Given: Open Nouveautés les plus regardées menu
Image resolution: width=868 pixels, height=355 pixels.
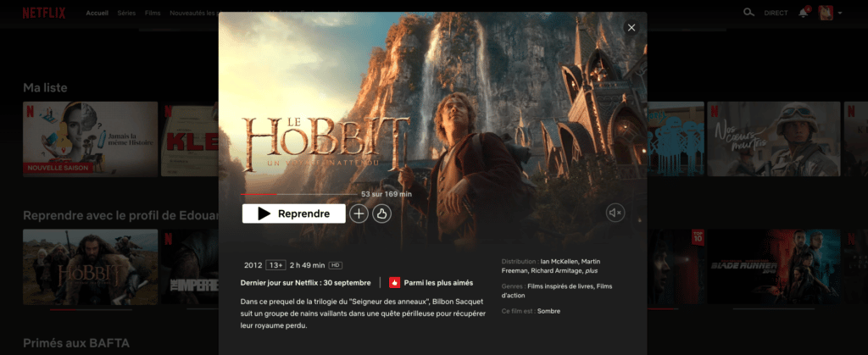Looking at the screenshot, I should (x=194, y=13).
